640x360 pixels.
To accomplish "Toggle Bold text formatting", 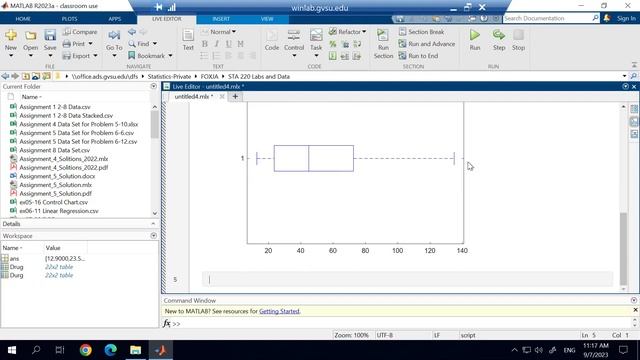I will (204, 44).
